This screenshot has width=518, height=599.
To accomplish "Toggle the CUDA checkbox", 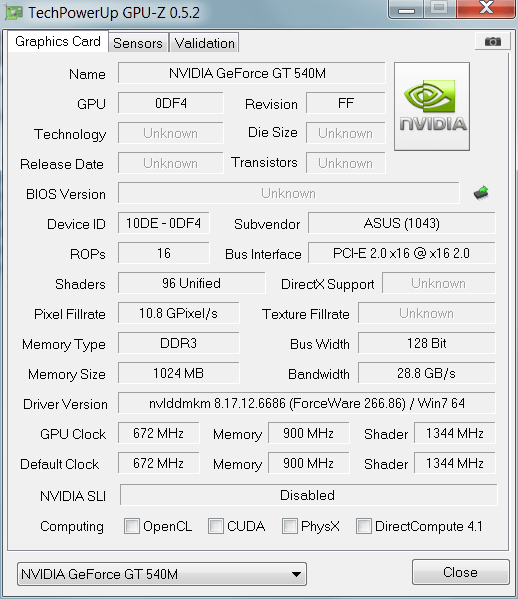I will point(215,526).
